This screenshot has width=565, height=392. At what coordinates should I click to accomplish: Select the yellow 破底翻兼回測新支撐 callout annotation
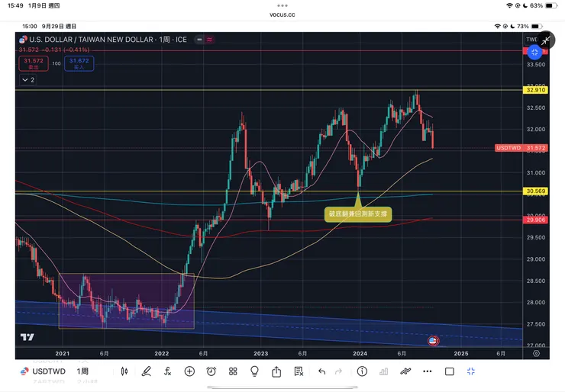(358, 214)
